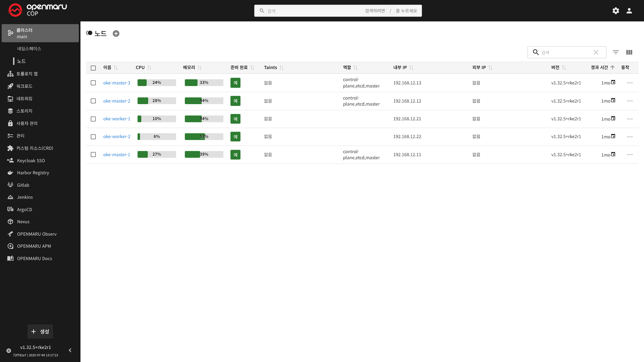
Task: Open the settings gear icon
Action: pyautogui.click(x=616, y=11)
